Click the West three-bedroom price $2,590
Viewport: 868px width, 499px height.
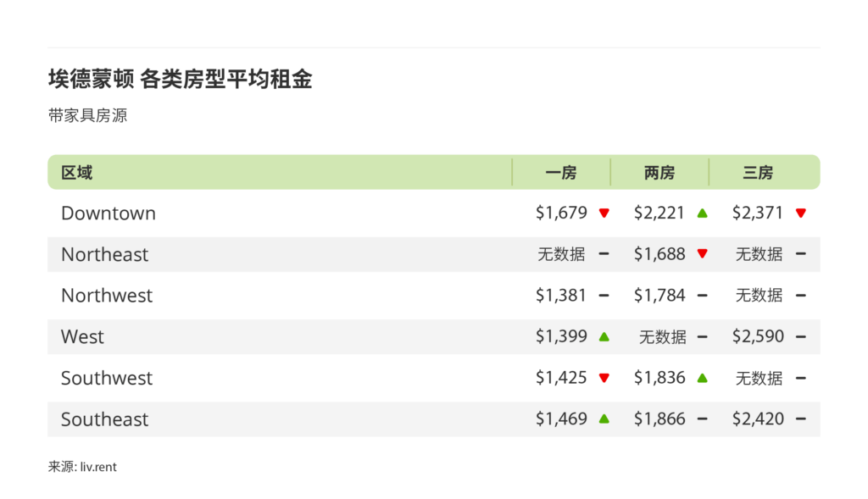point(758,336)
